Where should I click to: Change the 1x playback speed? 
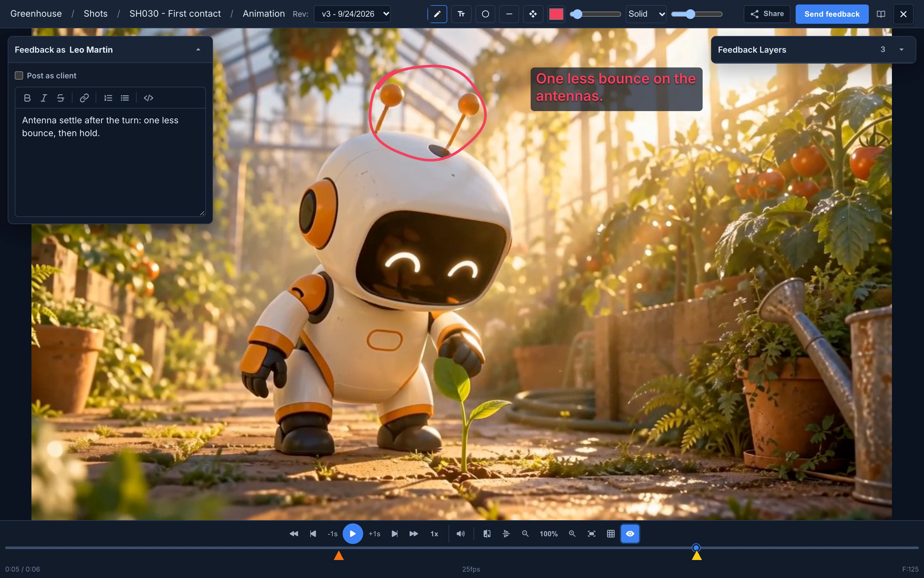pyautogui.click(x=434, y=534)
